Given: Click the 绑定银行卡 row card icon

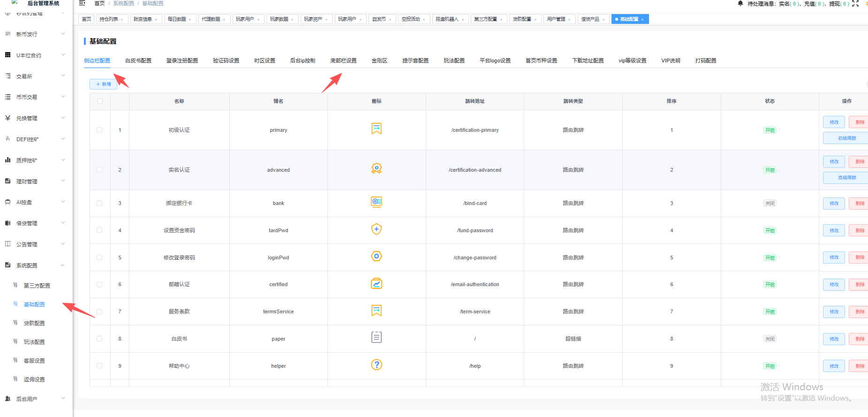Looking at the screenshot, I should point(377,202).
